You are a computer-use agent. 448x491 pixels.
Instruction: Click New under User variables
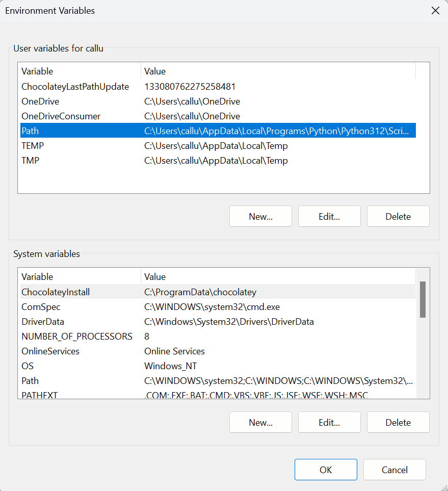point(260,216)
